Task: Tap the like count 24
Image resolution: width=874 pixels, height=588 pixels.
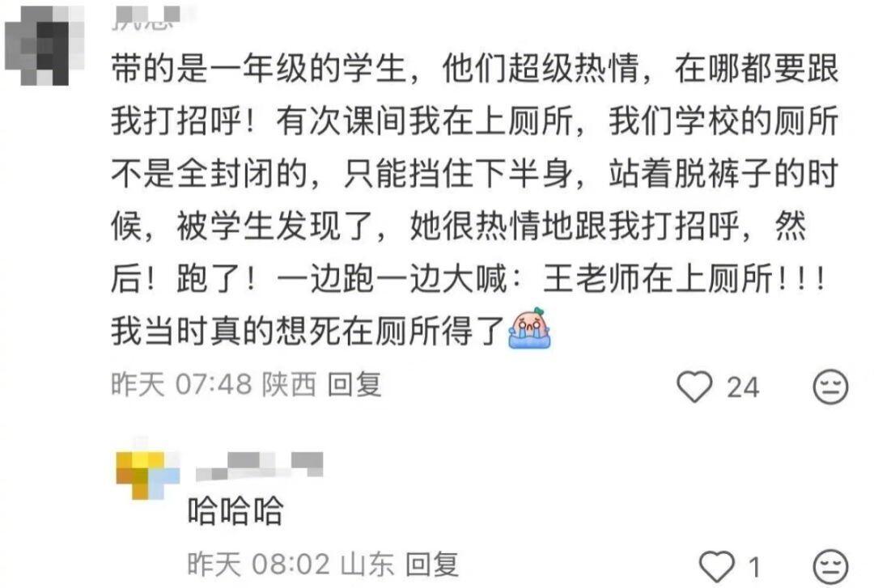Action: [742, 387]
